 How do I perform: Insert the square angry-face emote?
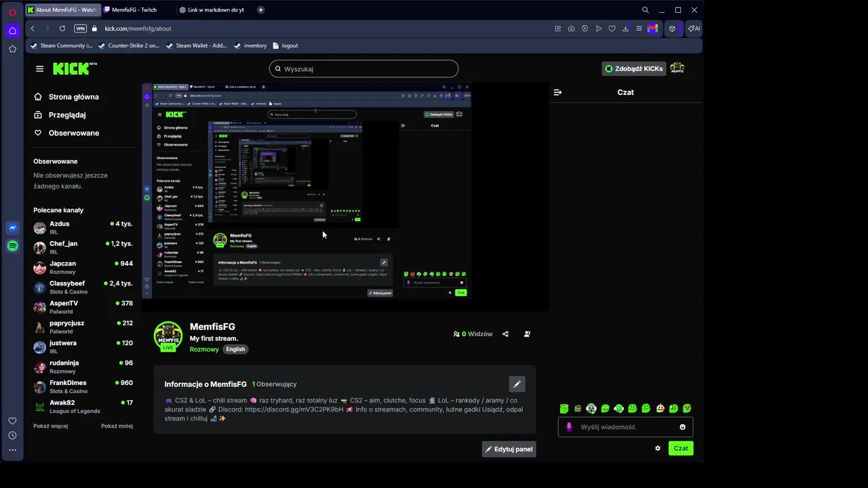tap(578, 408)
